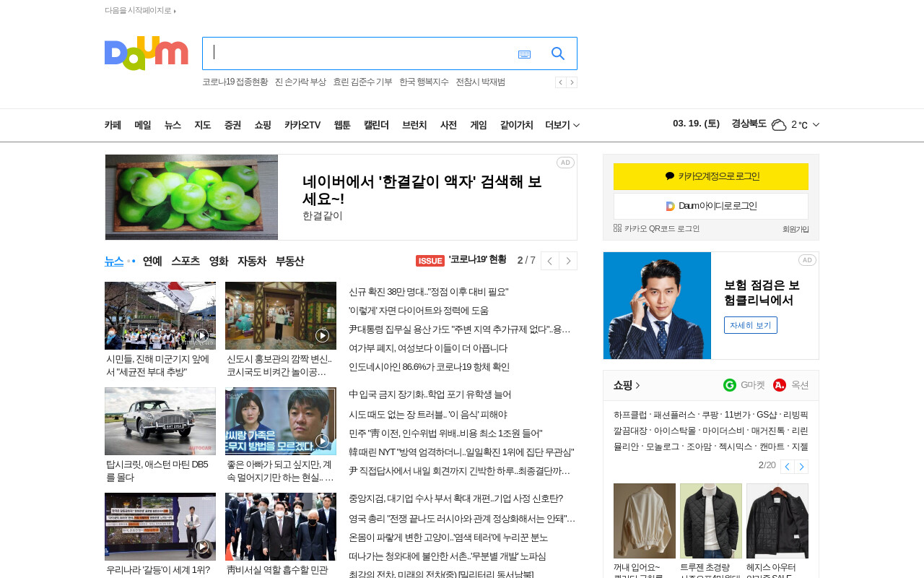Click Kakao QR code login icon

(x=617, y=228)
